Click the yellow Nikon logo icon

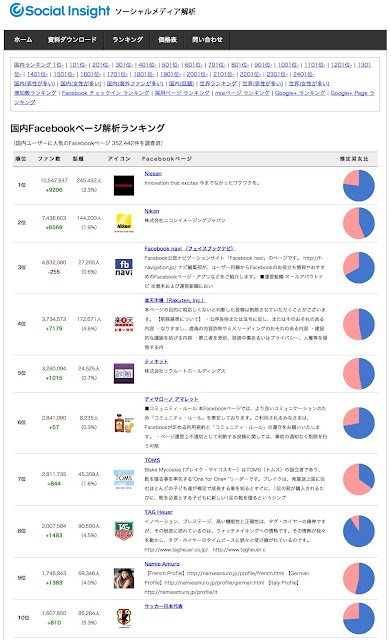[124, 223]
